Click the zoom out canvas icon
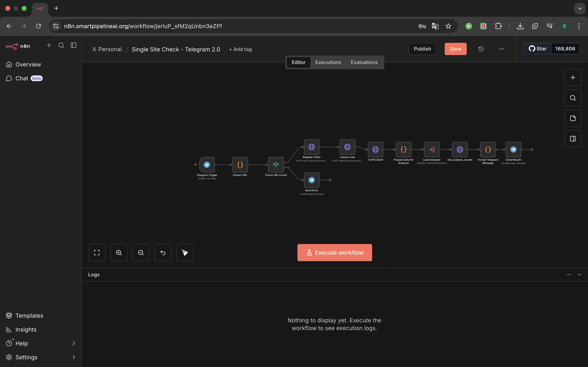Image resolution: width=588 pixels, height=367 pixels. (x=141, y=253)
